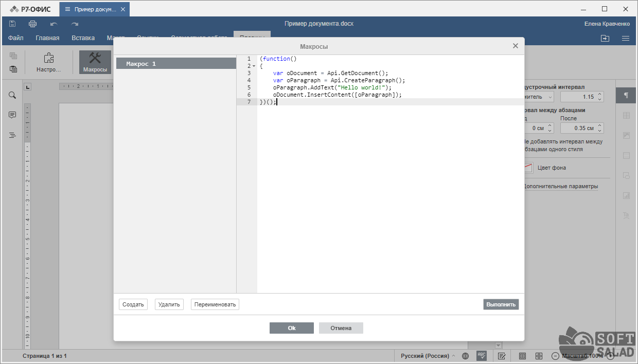The image size is (638, 364).
Task: Open the paragraph settings pilcrow icon
Action: (626, 96)
